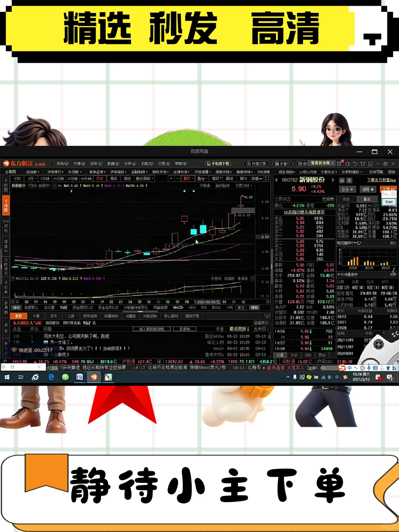Open Microsoft Edge on taskbar

point(51,377)
